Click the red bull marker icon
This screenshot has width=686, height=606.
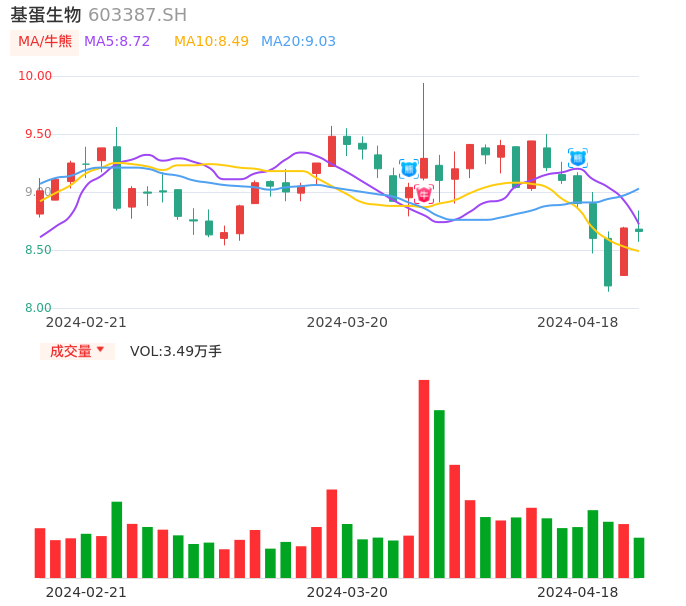click(x=424, y=194)
